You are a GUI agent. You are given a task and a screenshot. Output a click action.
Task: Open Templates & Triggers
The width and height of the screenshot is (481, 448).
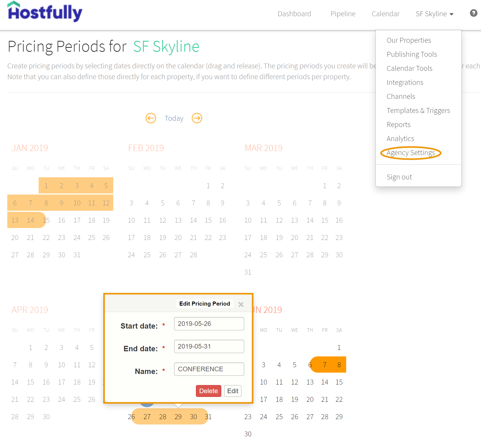tap(418, 110)
